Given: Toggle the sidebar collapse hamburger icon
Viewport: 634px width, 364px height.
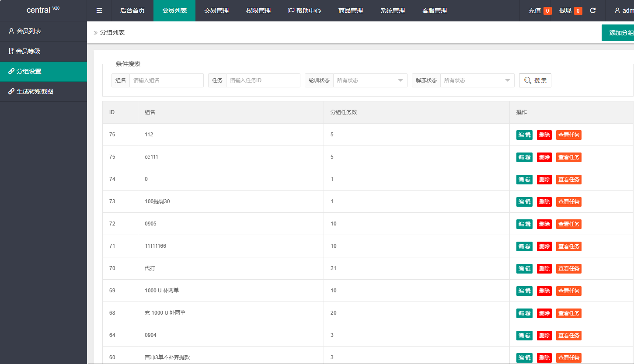Looking at the screenshot, I should tap(99, 10).
